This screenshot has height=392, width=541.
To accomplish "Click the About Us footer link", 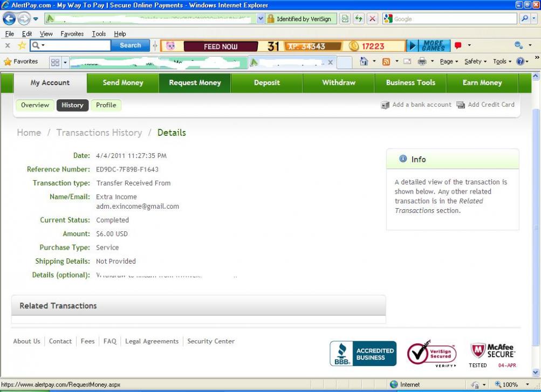I will click(26, 341).
